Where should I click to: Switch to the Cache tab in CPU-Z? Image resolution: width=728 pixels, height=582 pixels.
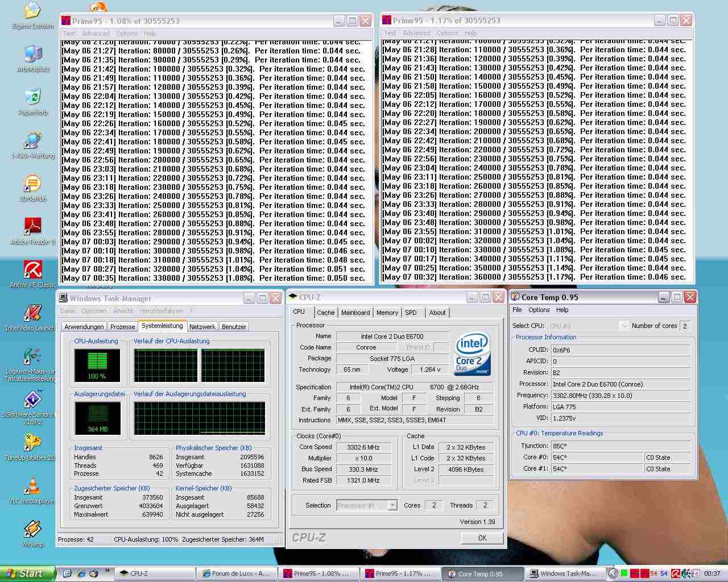coord(326,313)
